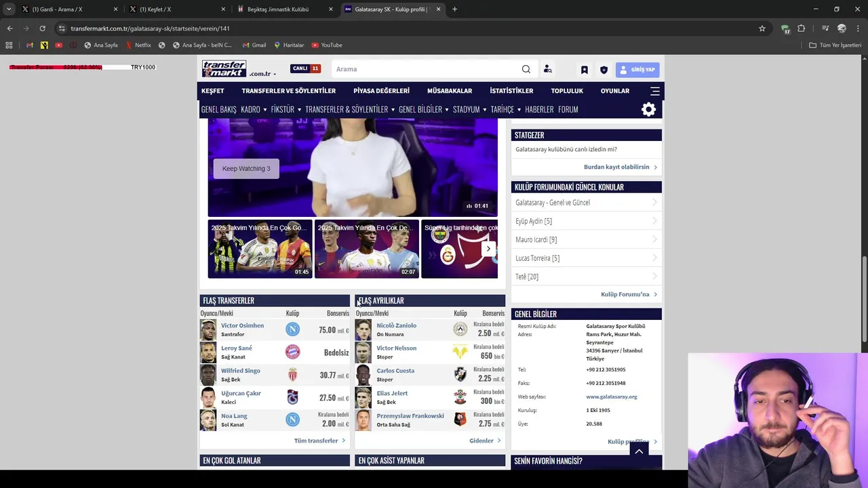Open the bookmark watchlist icon
Image resolution: width=868 pixels, height=488 pixels.
(x=585, y=70)
